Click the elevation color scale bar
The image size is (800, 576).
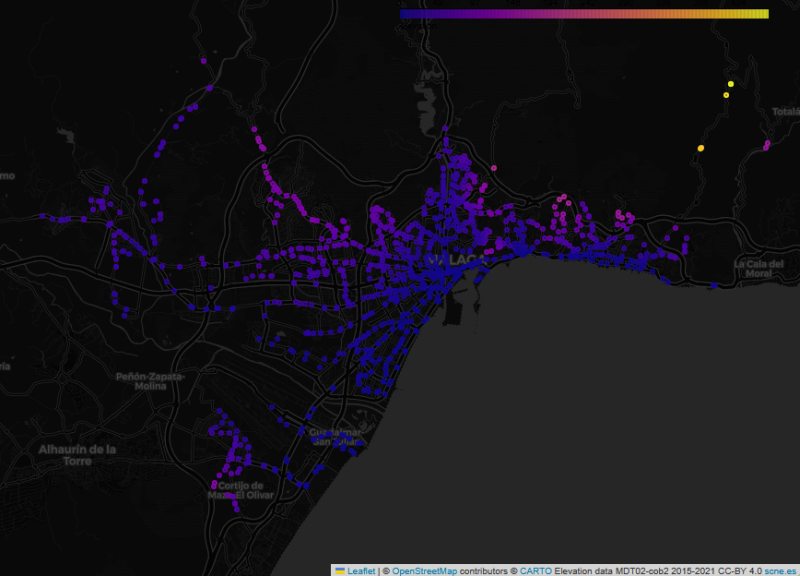[x=584, y=14]
